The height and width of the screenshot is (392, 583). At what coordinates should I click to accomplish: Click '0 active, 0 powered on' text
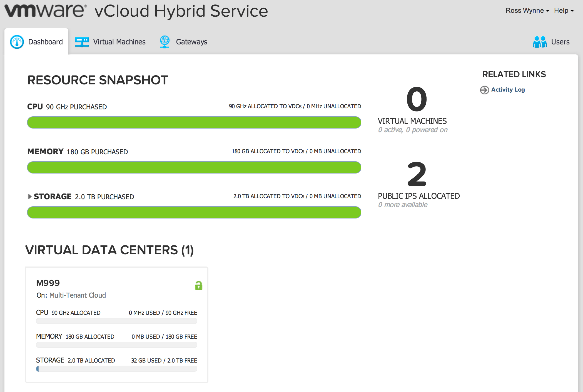coord(413,130)
